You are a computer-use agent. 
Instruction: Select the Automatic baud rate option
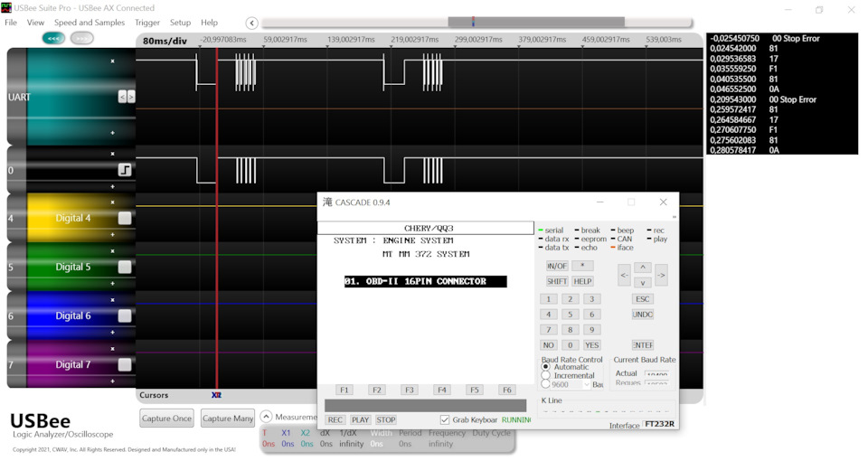tap(546, 367)
